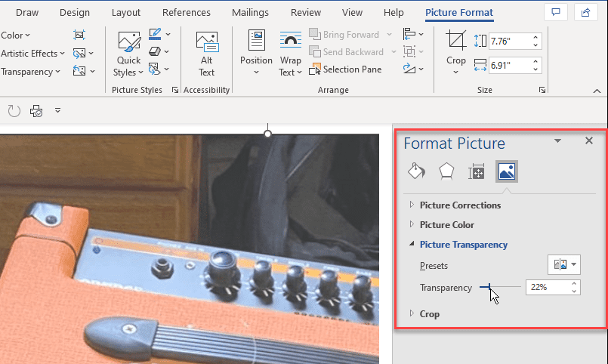Open the transparency Presets dropdown

point(565,265)
